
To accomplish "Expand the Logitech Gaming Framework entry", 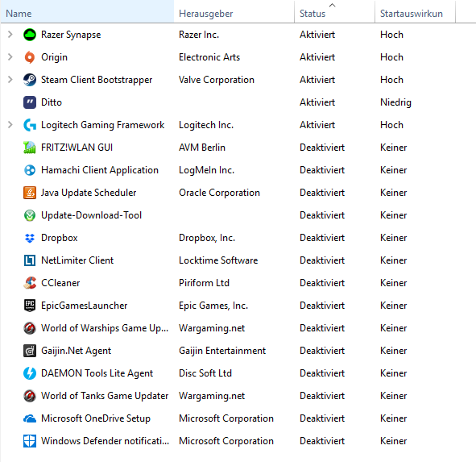I will point(10,125).
